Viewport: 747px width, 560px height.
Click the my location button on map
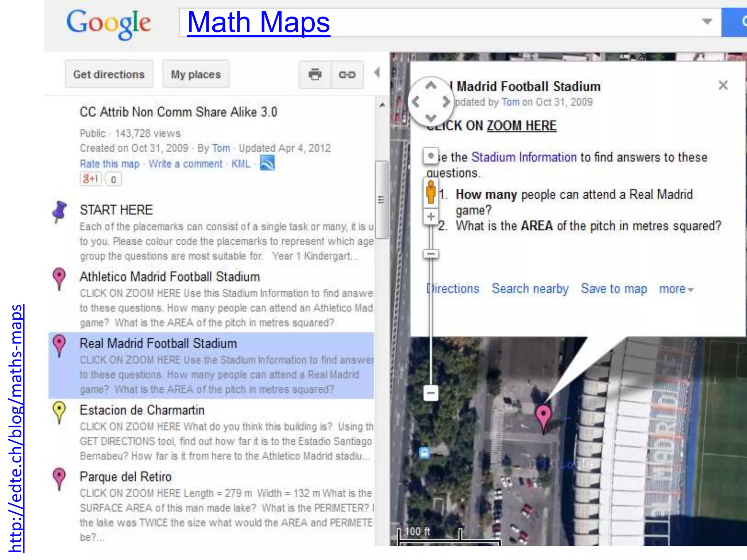431,156
